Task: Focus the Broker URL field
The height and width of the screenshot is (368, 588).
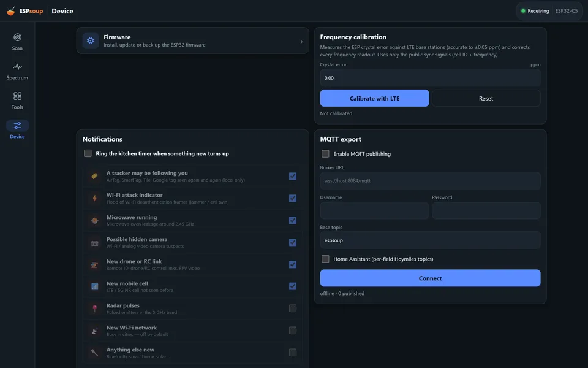Action: click(430, 180)
